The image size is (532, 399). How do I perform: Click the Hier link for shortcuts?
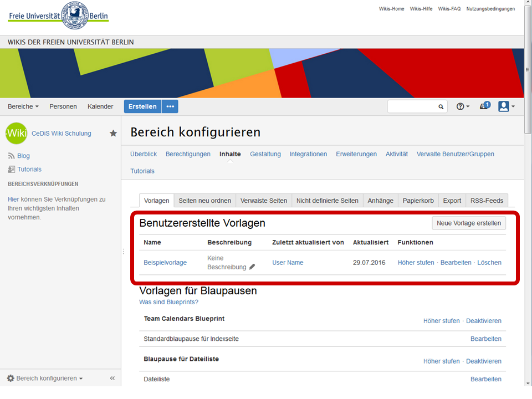click(13, 199)
